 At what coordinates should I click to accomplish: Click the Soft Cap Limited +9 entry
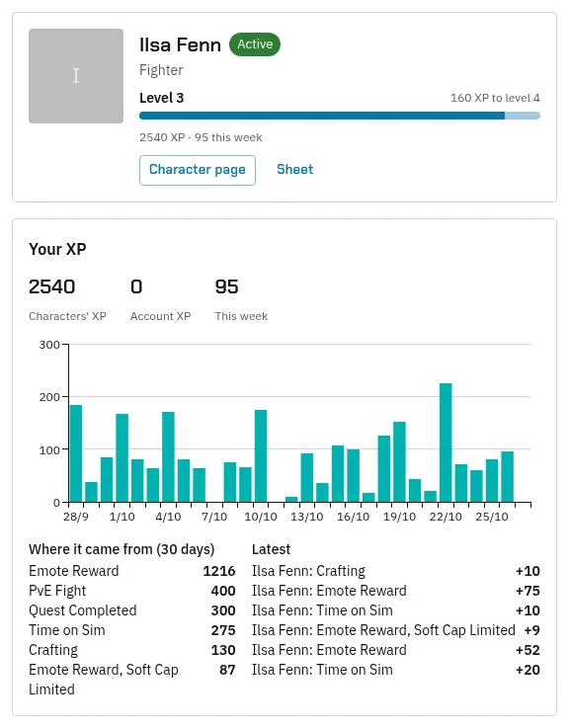(x=396, y=630)
